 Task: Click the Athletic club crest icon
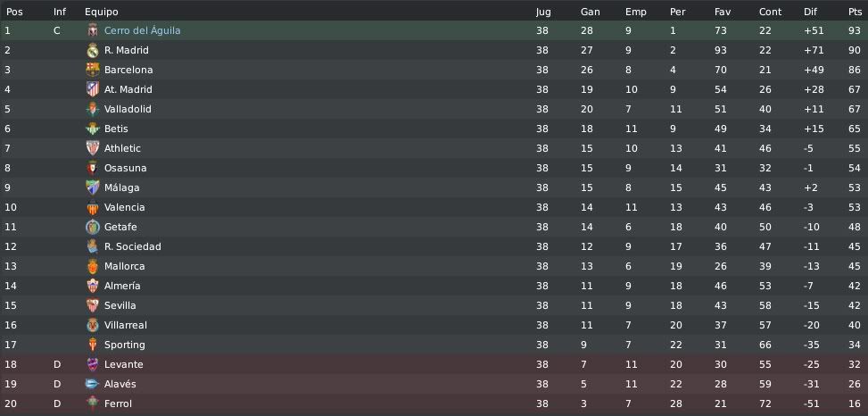[93, 148]
